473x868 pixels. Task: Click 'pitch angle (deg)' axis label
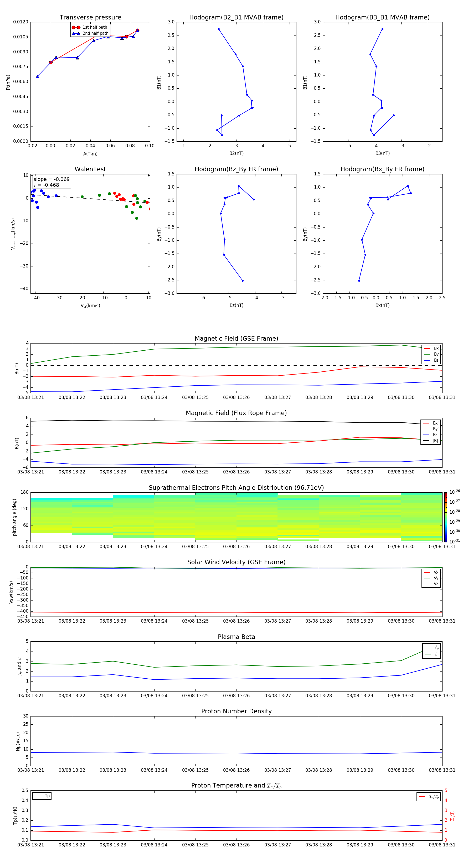(14, 517)
